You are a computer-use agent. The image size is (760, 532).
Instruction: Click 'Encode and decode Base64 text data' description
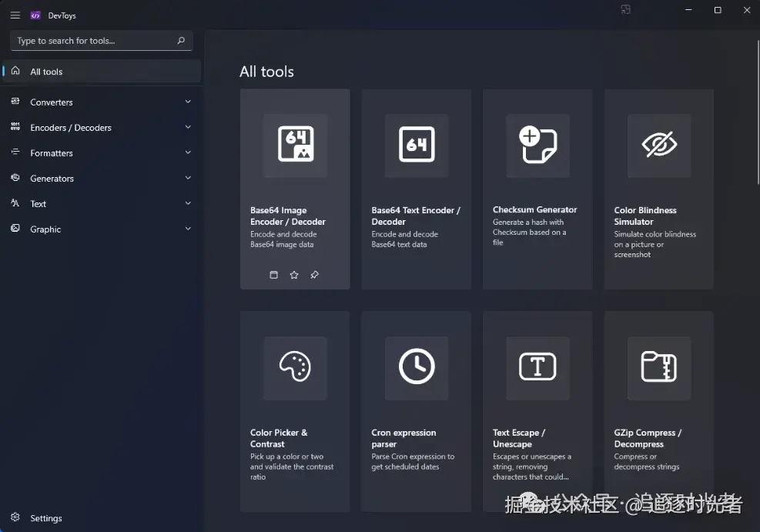405,239
